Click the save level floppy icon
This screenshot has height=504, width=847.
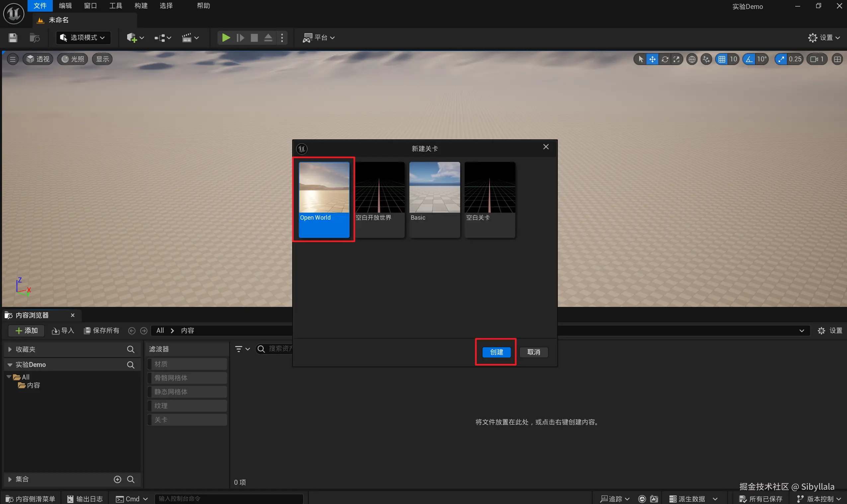[13, 38]
